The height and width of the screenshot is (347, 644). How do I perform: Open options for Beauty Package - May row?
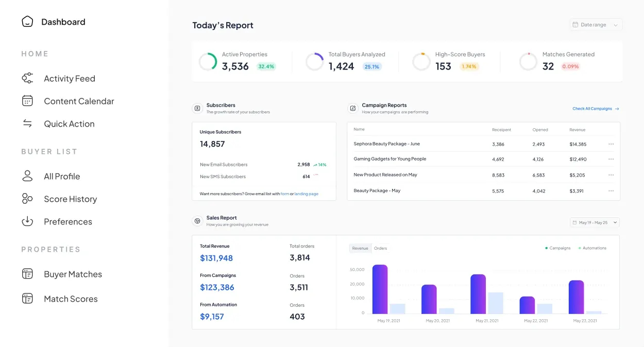[611, 191]
